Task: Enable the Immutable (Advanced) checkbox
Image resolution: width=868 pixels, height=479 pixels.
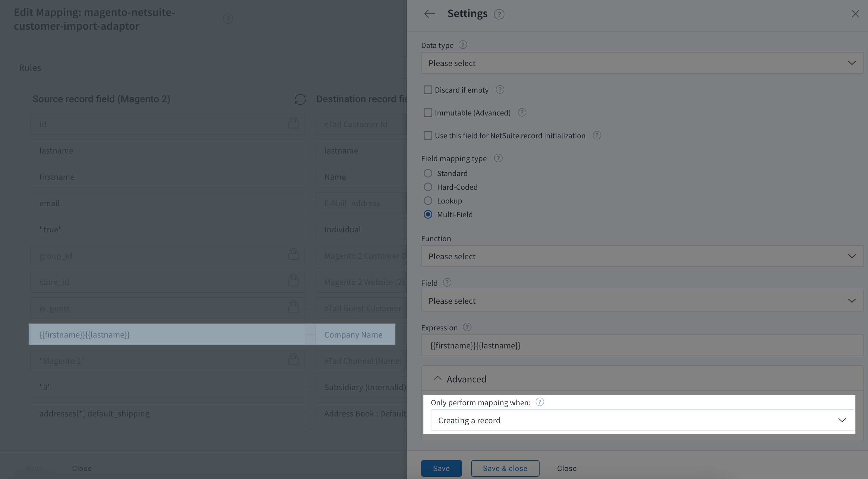Action: coord(428,113)
